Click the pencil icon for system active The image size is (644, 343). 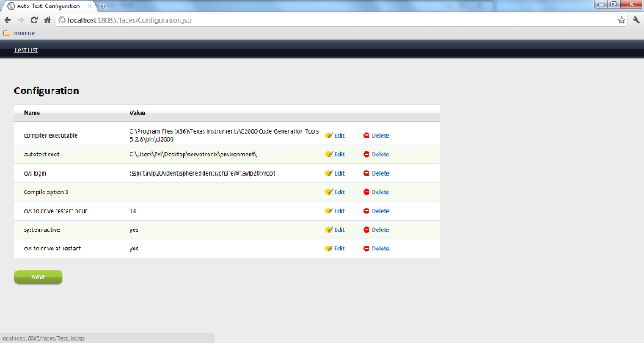pos(329,230)
